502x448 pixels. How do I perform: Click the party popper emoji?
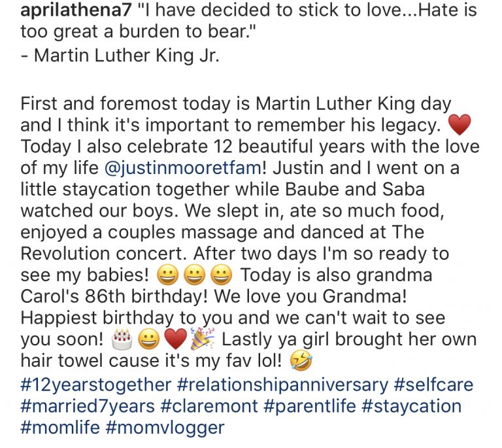(x=202, y=339)
